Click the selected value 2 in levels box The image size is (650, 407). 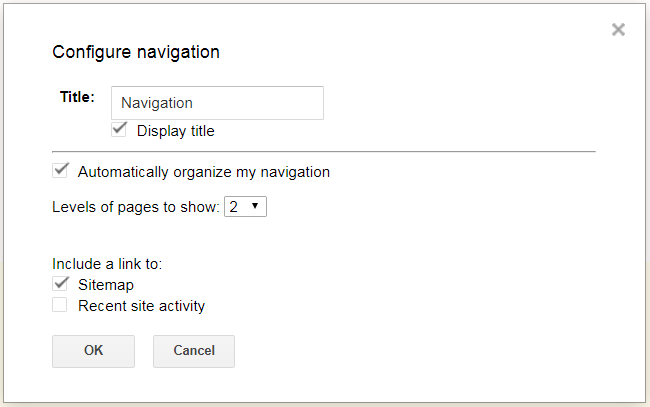234,206
